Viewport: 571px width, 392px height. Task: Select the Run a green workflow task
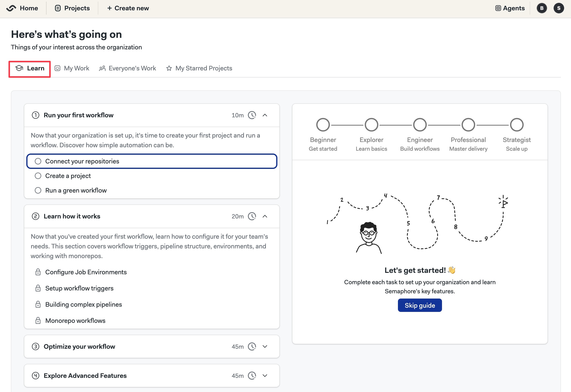click(76, 190)
